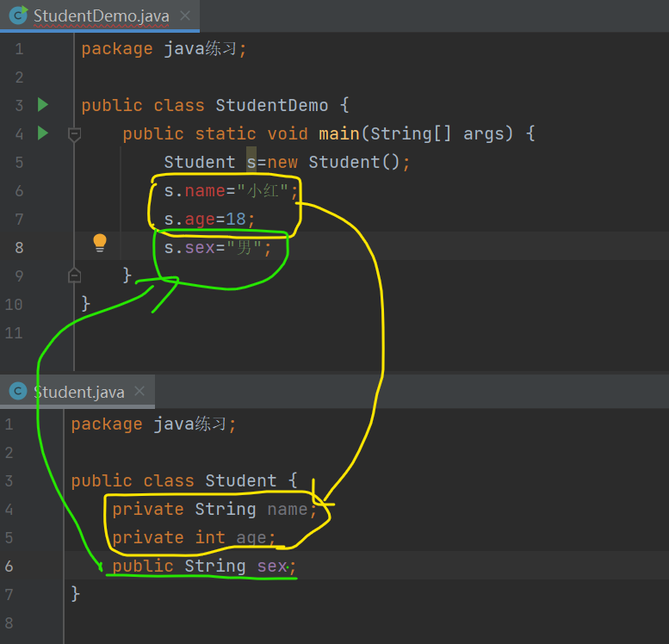Close the StudentDemo.java tab
669x644 pixels.
pyautogui.click(x=185, y=15)
